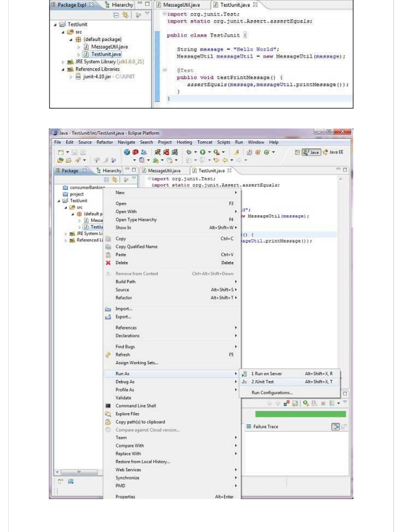Click the Debug bug icon in the toolbar
The image size is (402, 532).
(189, 152)
